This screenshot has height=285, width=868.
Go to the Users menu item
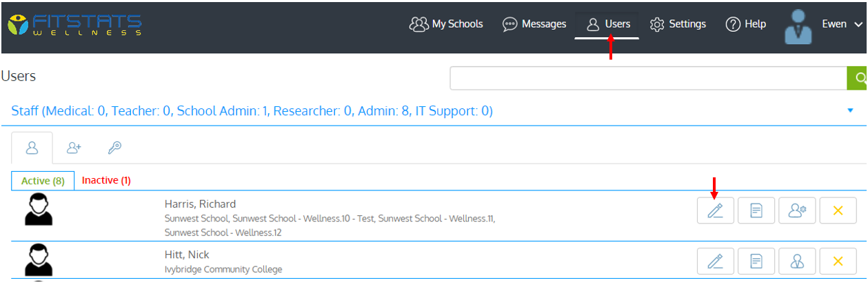[x=607, y=24]
